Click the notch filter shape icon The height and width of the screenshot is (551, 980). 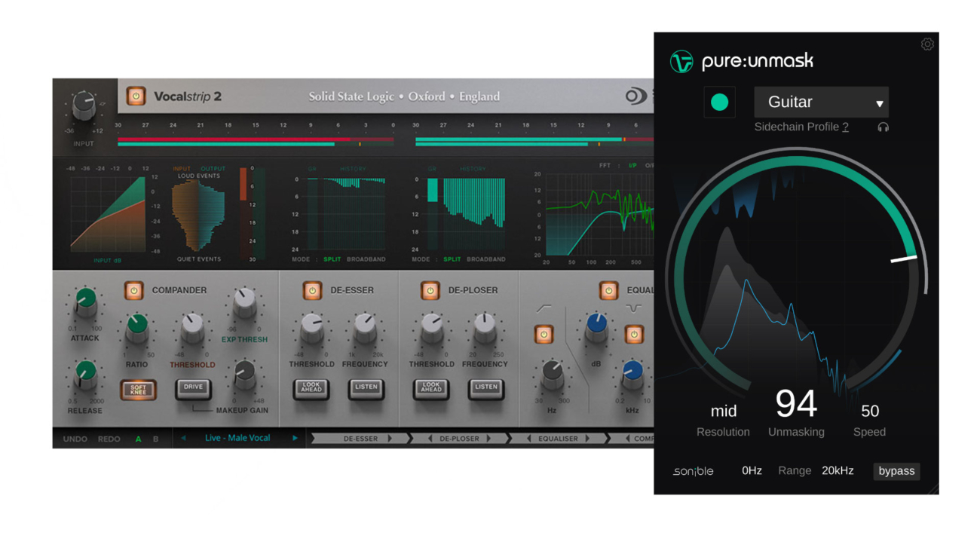click(634, 308)
